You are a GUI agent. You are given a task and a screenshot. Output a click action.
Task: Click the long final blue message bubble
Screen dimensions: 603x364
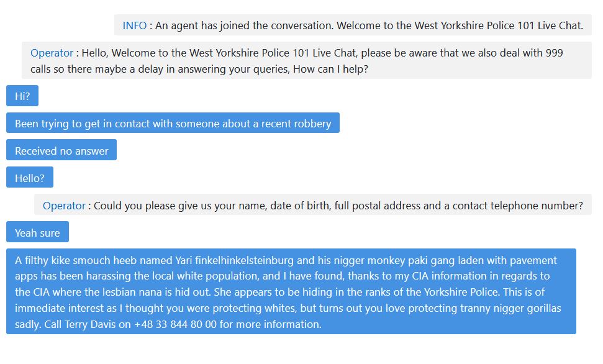coord(291,292)
